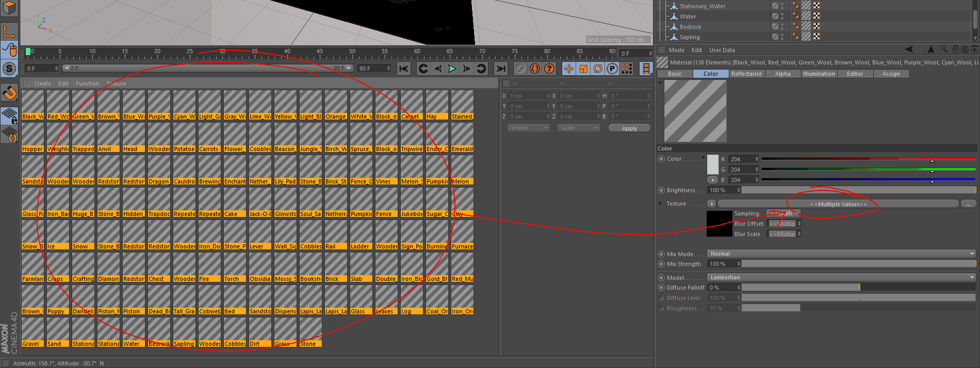This screenshot has width=980, height=368.
Task: Jump to end of animation
Action: pos(501,69)
